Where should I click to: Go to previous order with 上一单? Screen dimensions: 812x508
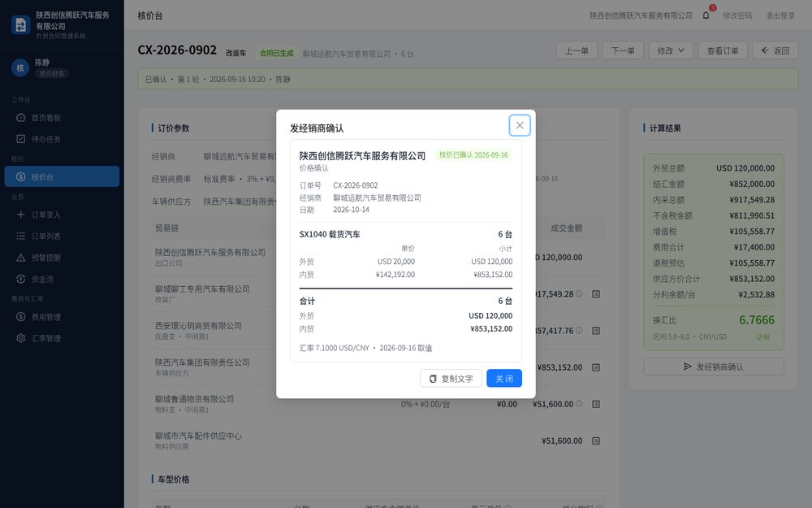tap(577, 50)
